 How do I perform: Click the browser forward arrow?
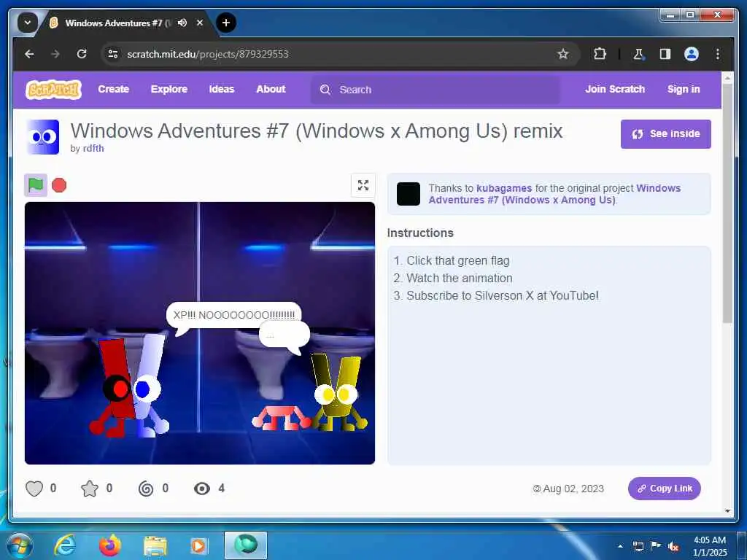55,54
